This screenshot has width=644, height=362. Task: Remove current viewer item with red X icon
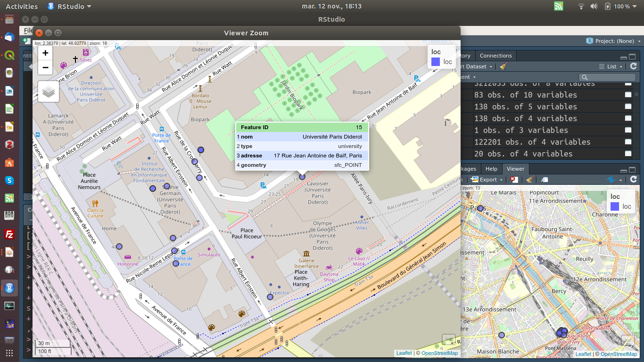(x=514, y=180)
